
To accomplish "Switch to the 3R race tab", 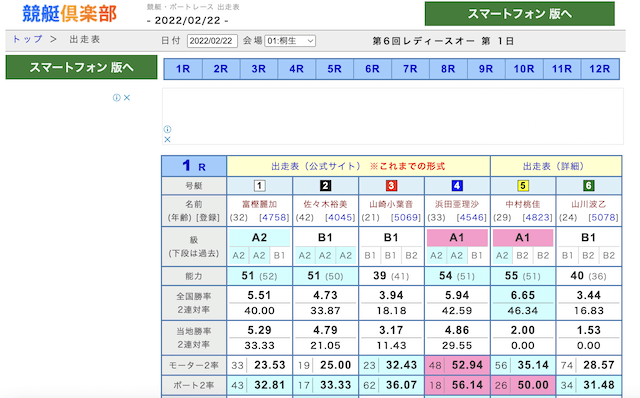I will (259, 69).
